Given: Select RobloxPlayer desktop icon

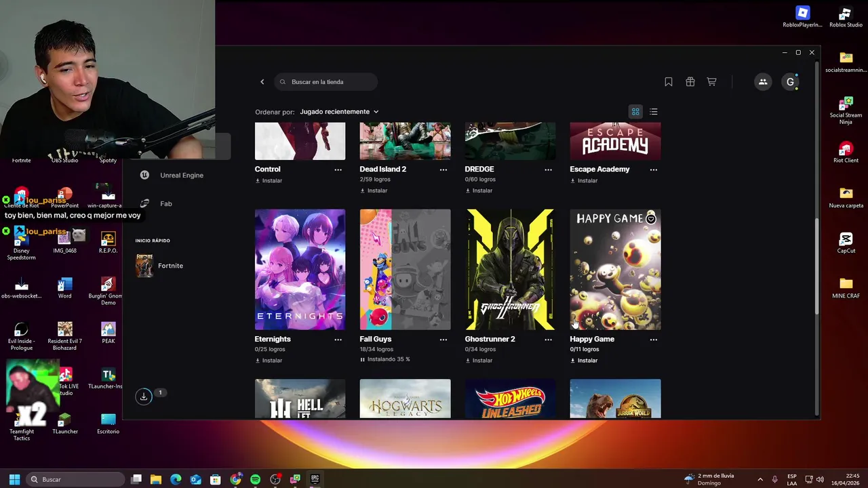Looking at the screenshot, I should pos(802,18).
